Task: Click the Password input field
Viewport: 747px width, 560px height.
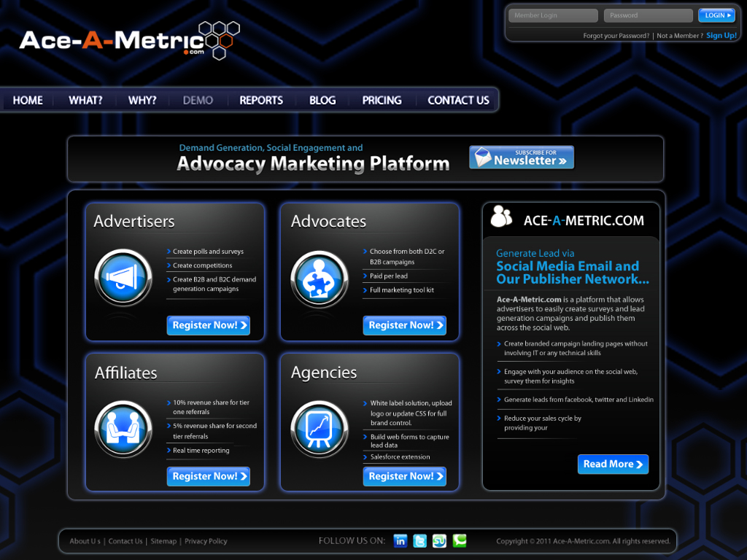Action: point(649,15)
